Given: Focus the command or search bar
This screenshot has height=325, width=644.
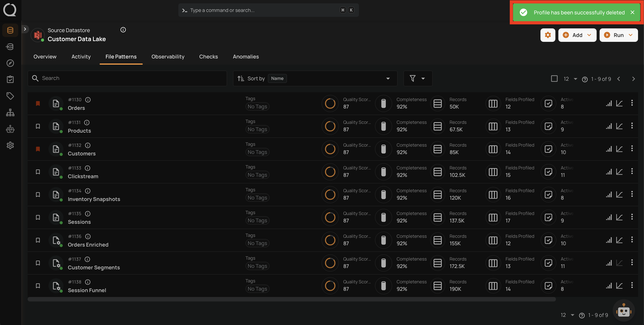Looking at the screenshot, I should 268,10.
